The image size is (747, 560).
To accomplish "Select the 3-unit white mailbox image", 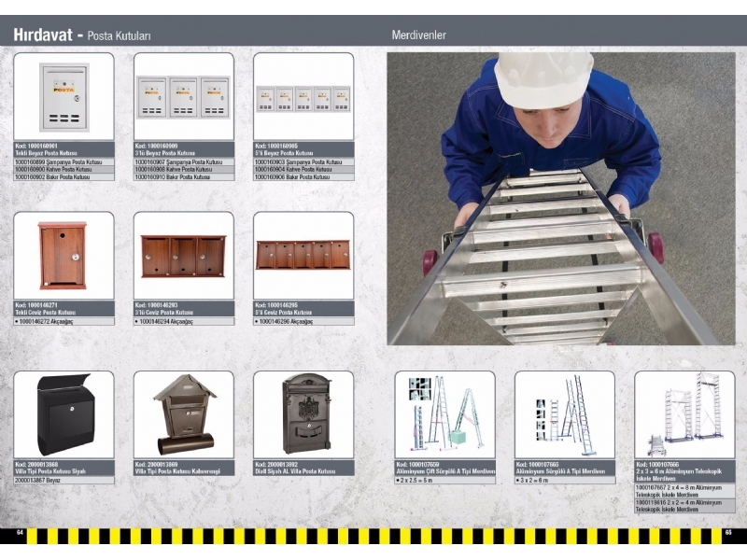I will pyautogui.click(x=183, y=97).
